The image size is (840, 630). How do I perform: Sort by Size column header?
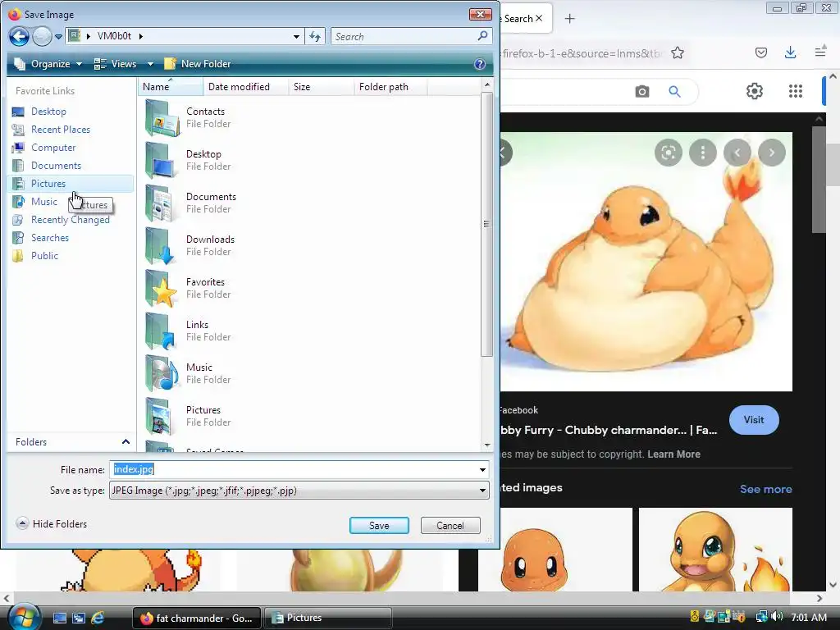tap(321, 87)
